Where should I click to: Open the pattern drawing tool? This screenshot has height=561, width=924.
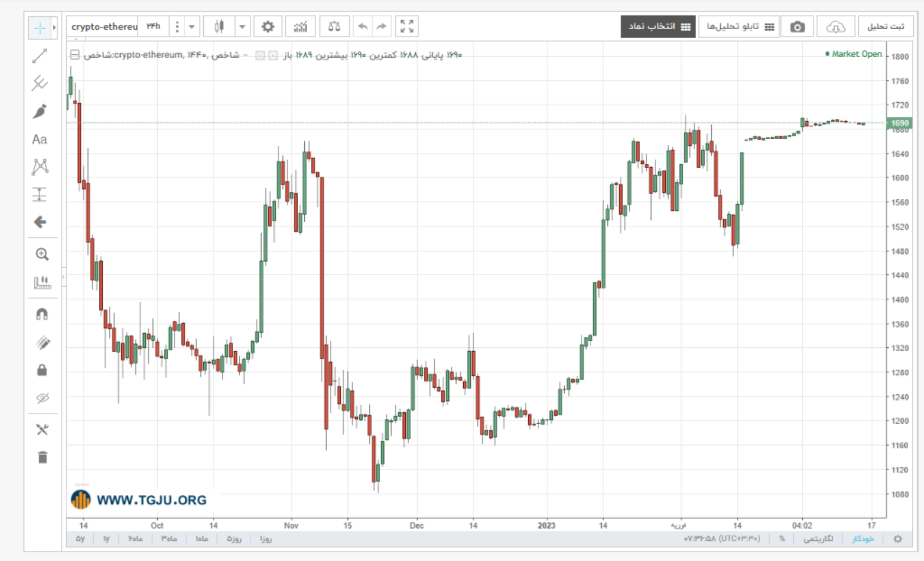(40, 167)
